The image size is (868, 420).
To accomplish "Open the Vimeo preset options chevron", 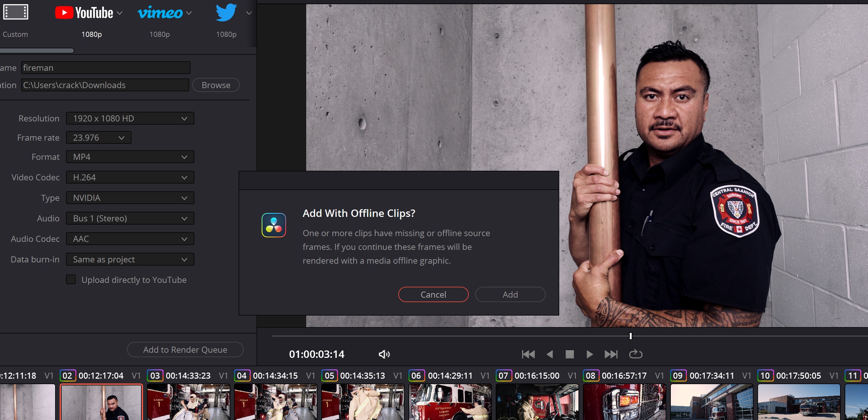I will click(189, 13).
